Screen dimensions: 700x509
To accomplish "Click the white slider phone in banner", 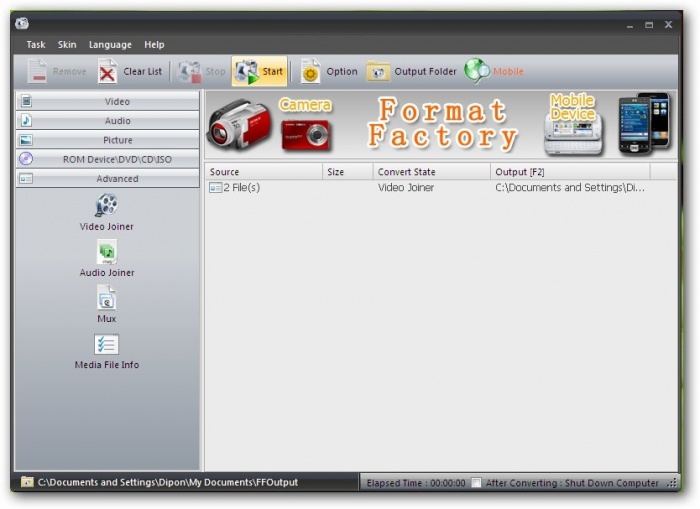I will [573, 133].
